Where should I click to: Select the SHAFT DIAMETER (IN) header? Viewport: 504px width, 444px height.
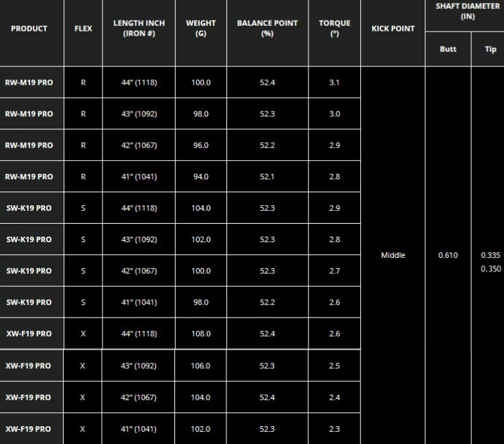468,11
